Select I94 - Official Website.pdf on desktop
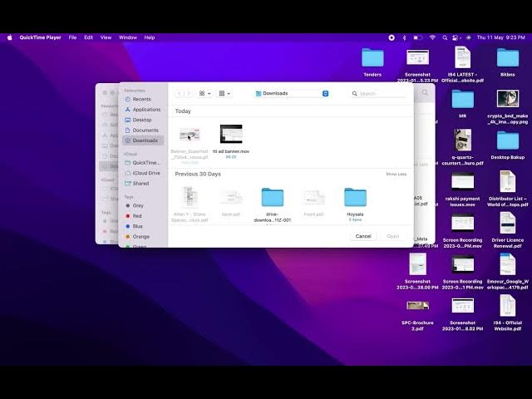532x399 pixels. [x=508, y=313]
